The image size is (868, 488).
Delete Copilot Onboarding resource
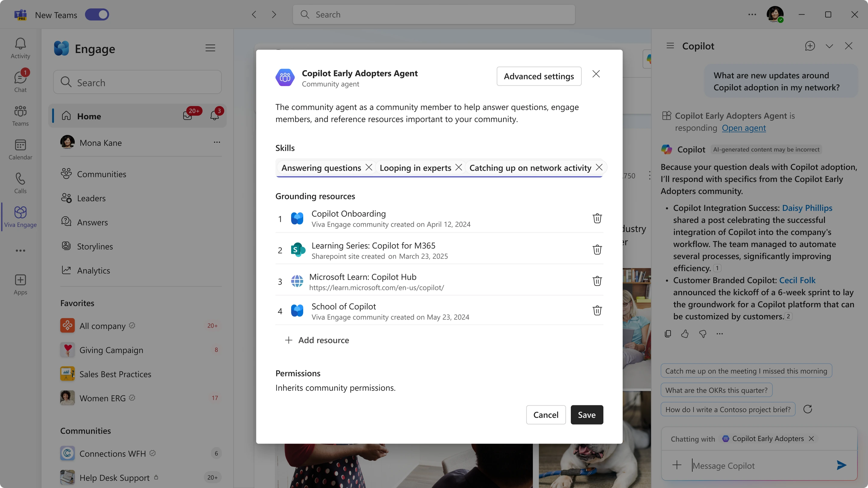click(597, 218)
